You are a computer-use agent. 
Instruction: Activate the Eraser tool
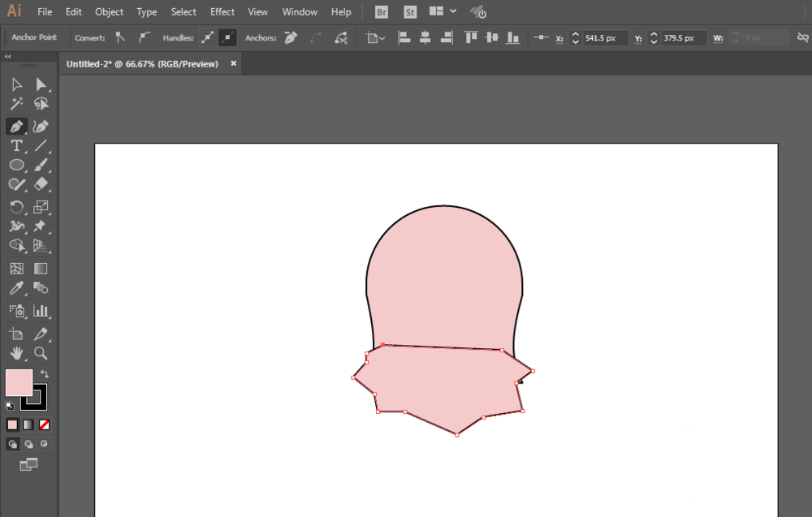point(41,184)
